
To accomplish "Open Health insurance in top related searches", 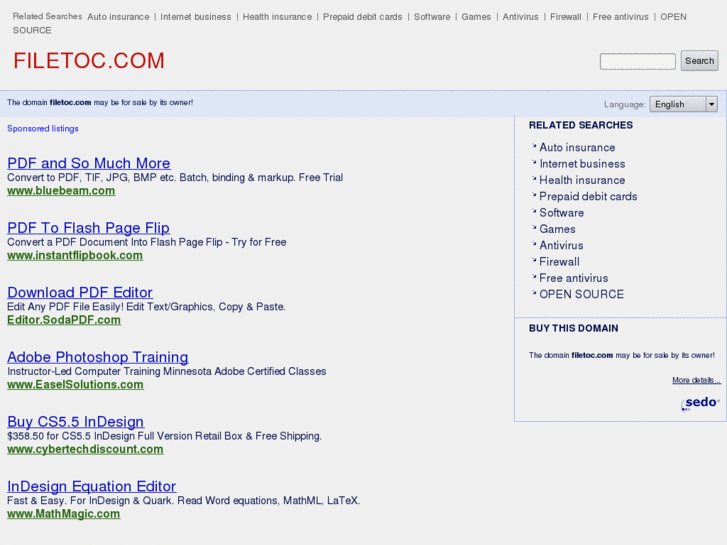I will [277, 17].
